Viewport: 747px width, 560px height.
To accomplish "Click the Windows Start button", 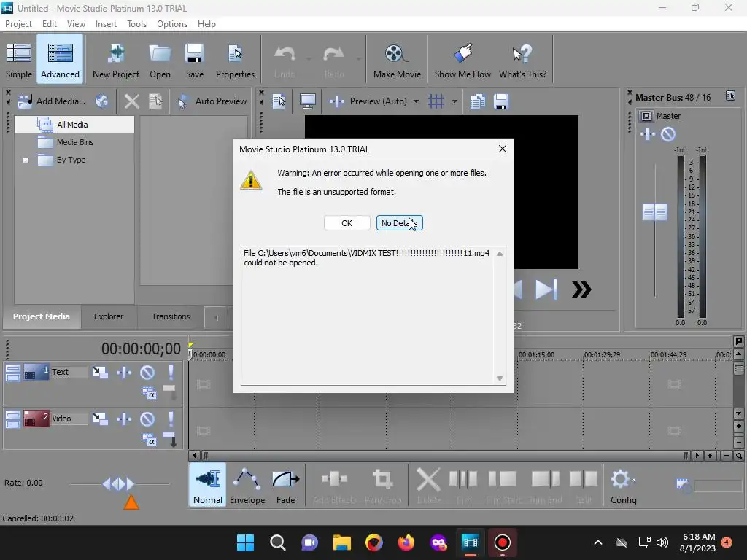I will click(x=245, y=542).
